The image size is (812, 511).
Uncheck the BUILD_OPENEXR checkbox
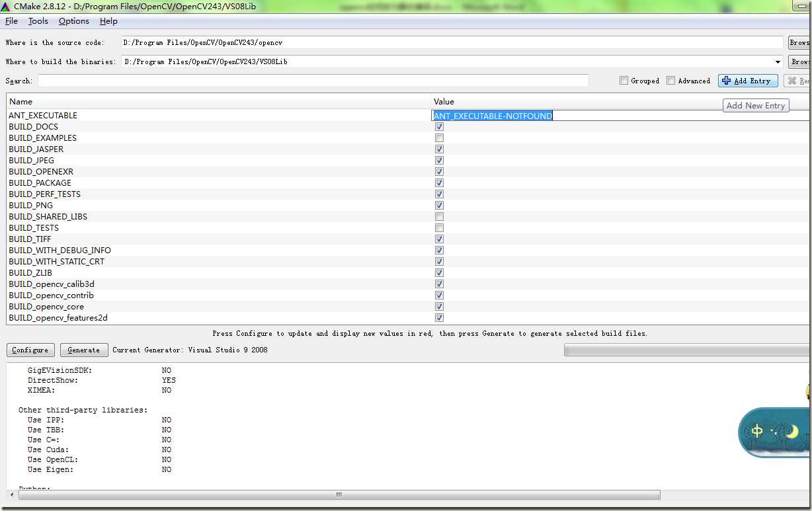click(x=439, y=172)
